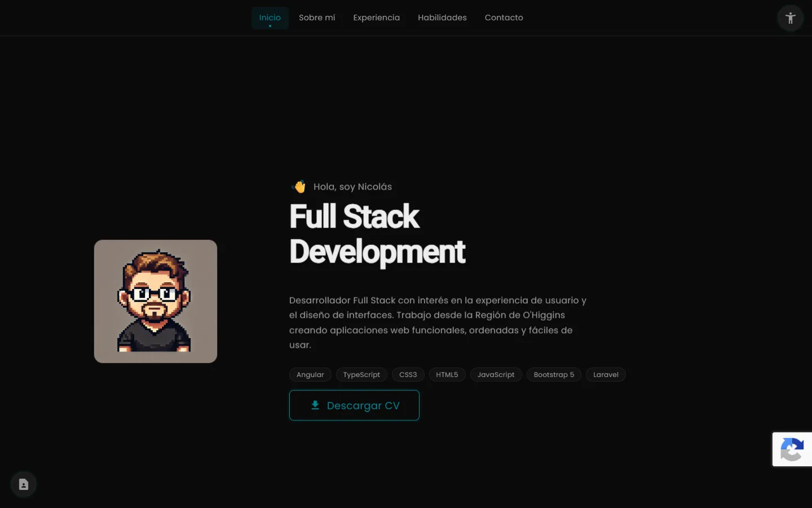
Task: Click the floating document icon button
Action: pyautogui.click(x=24, y=484)
